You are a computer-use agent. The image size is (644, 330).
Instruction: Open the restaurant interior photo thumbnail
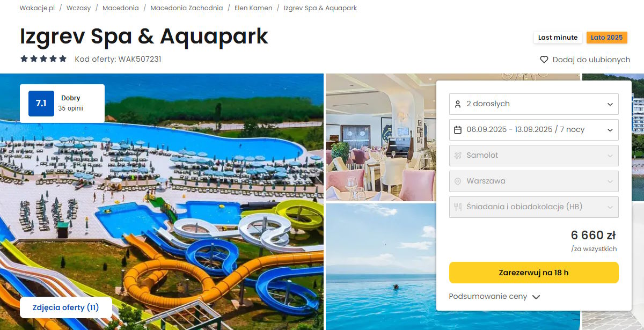[x=380, y=137]
